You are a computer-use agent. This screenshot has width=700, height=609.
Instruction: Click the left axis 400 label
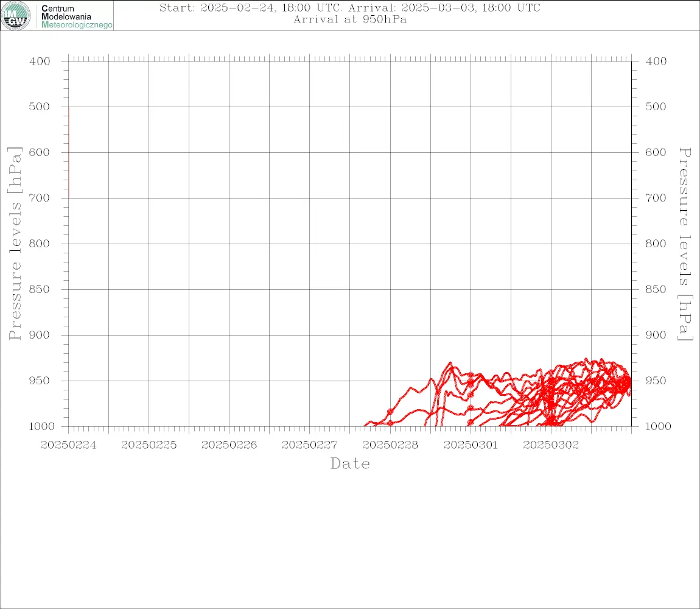tap(40, 62)
